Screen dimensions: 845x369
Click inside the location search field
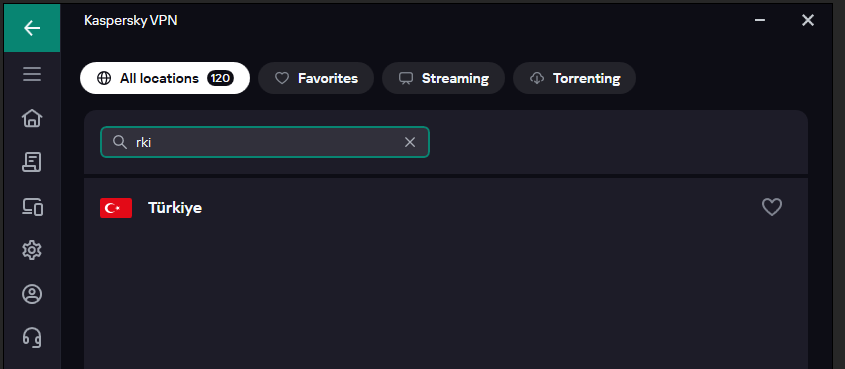click(265, 142)
